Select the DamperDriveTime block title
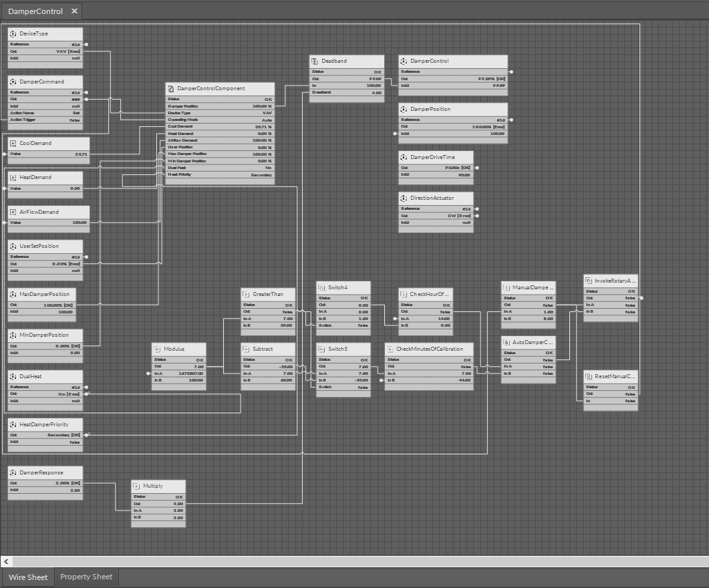The width and height of the screenshot is (709, 588). tap(434, 157)
